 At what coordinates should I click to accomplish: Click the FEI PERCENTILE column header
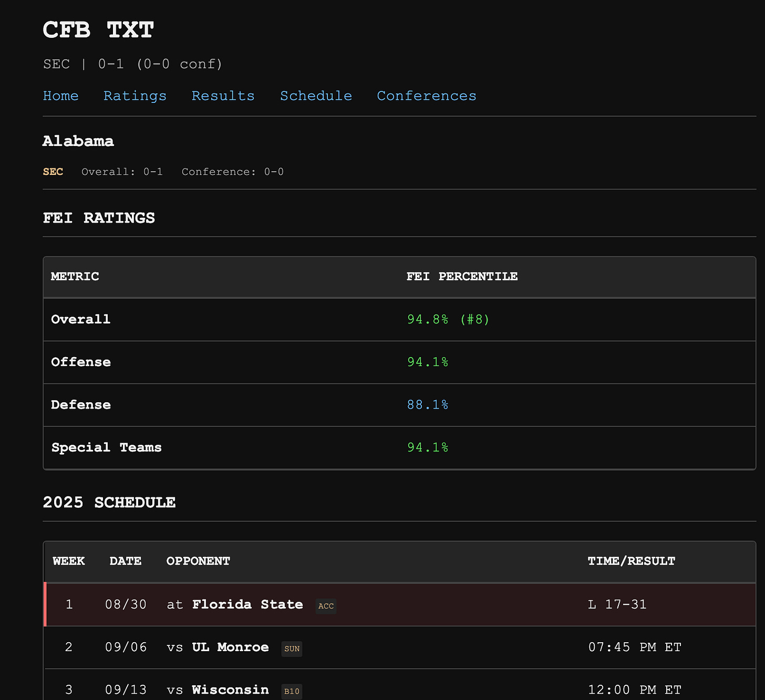(x=462, y=276)
